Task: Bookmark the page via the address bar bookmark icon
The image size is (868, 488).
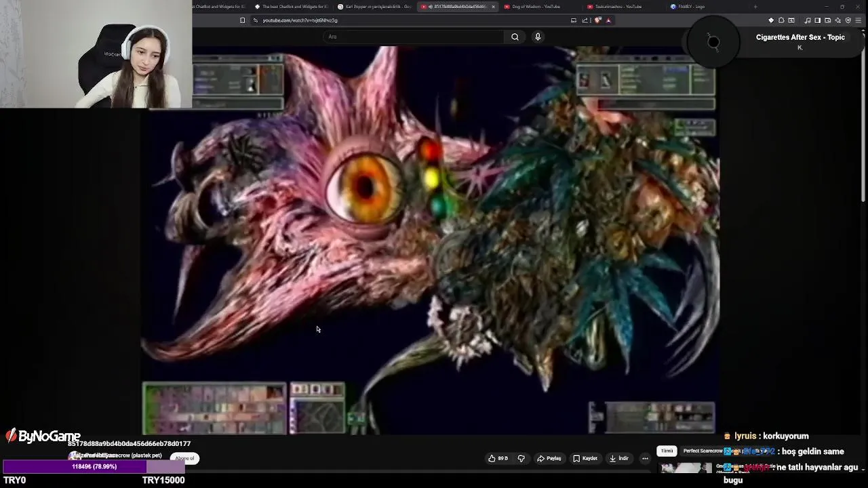Action: click(243, 20)
